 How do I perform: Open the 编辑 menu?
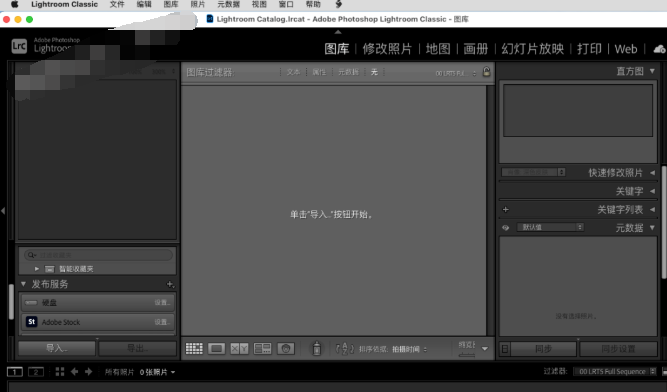[x=144, y=4]
